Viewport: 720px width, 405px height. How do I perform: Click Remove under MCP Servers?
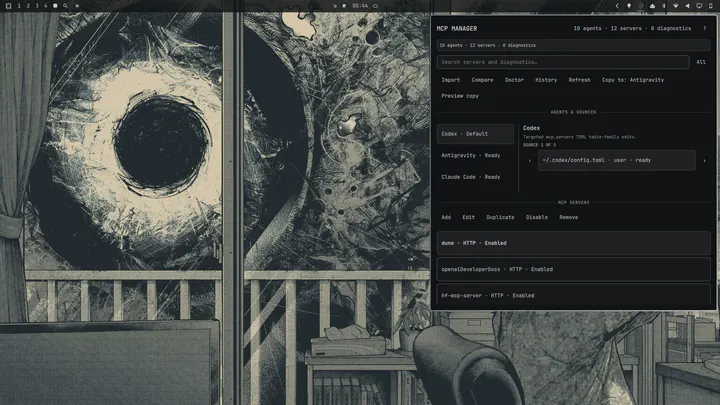(x=568, y=217)
